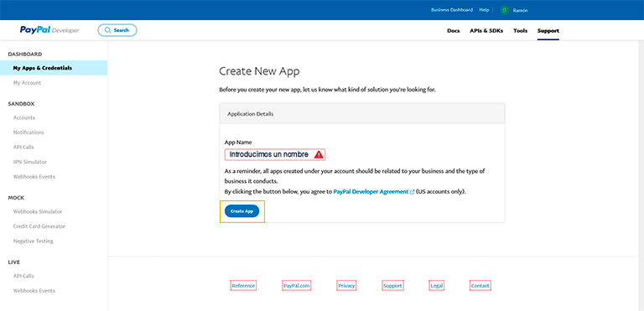The image size is (644, 311).
Task: Click the SANDBOX section label
Action: 21,104
